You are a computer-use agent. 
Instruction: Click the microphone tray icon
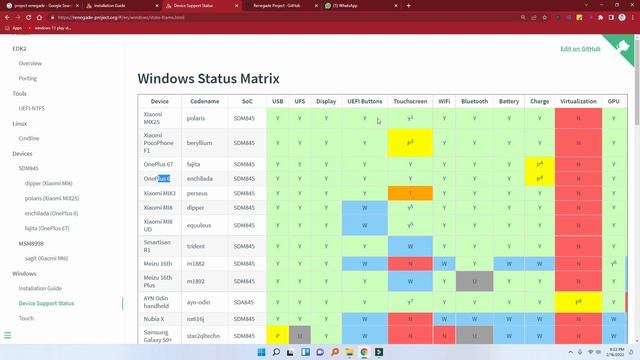pos(580,352)
